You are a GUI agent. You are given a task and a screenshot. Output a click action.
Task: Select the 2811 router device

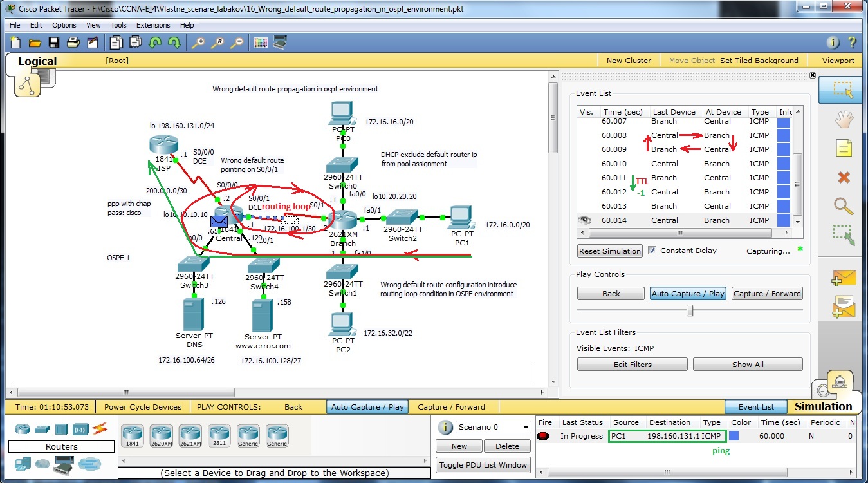pos(219,435)
